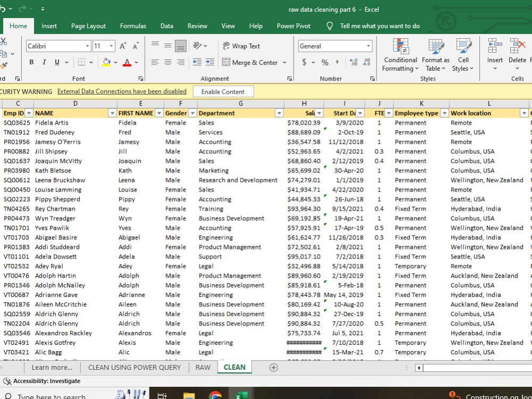Toggle Bold formatting
The width and height of the screenshot is (532, 399).
pos(31,62)
